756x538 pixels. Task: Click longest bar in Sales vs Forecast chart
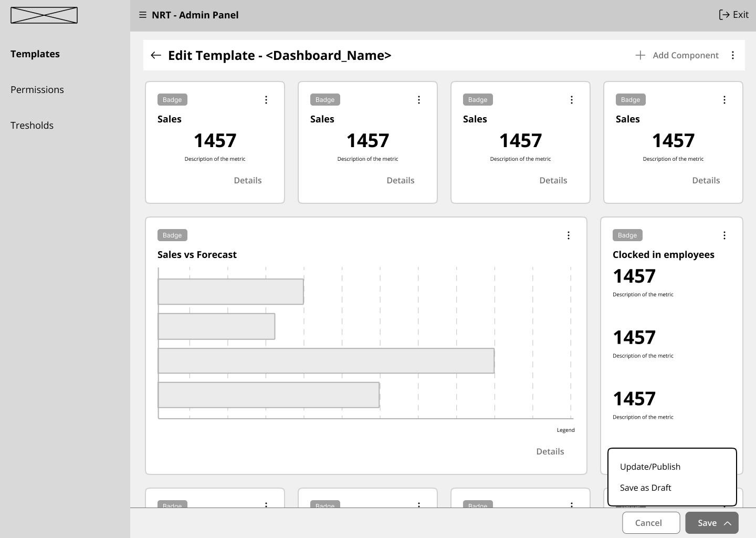tap(326, 361)
